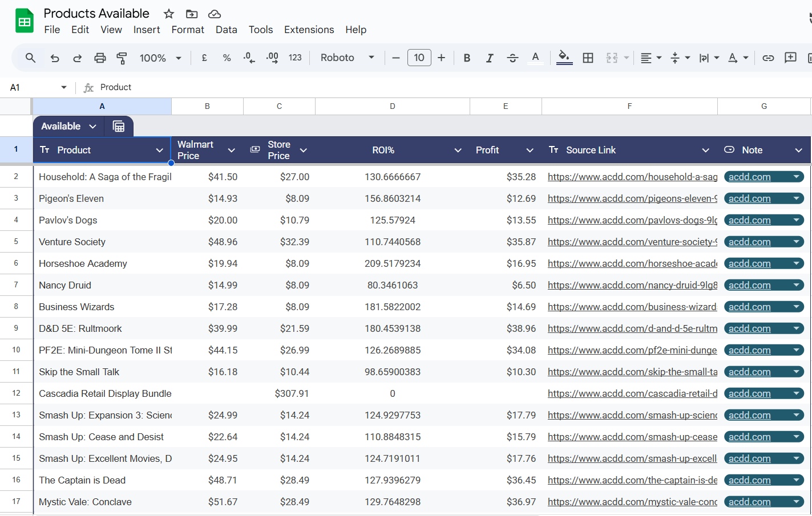Open the zoom 100% dropdown

160,58
